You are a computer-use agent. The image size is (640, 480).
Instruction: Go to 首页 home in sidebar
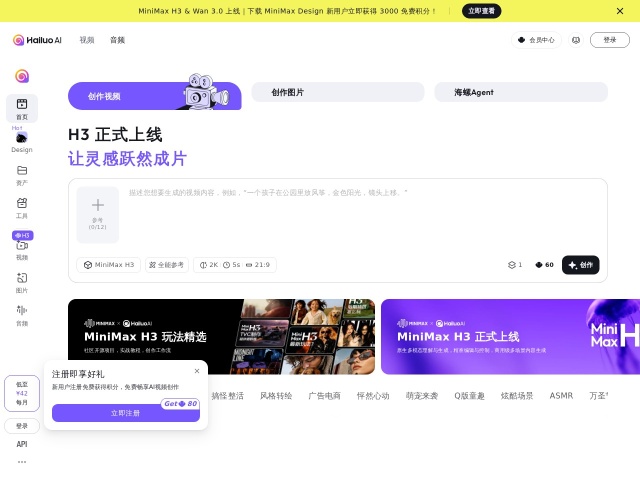(22, 109)
